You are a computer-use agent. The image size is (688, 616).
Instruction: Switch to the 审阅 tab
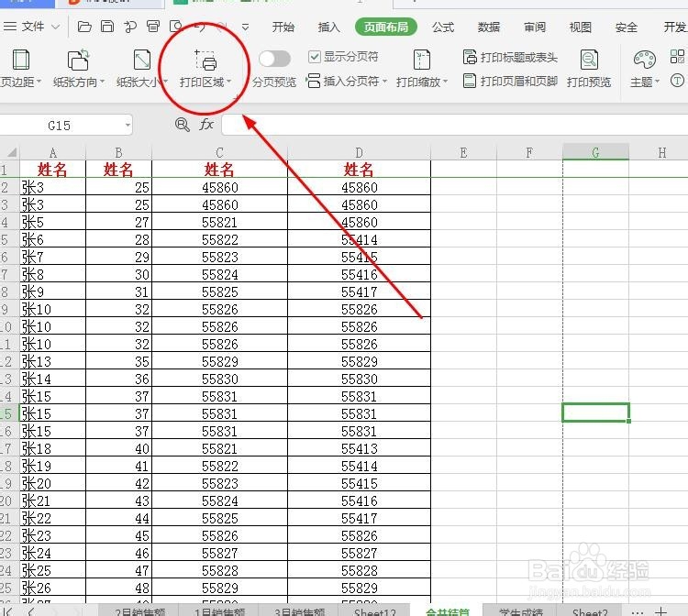535,27
